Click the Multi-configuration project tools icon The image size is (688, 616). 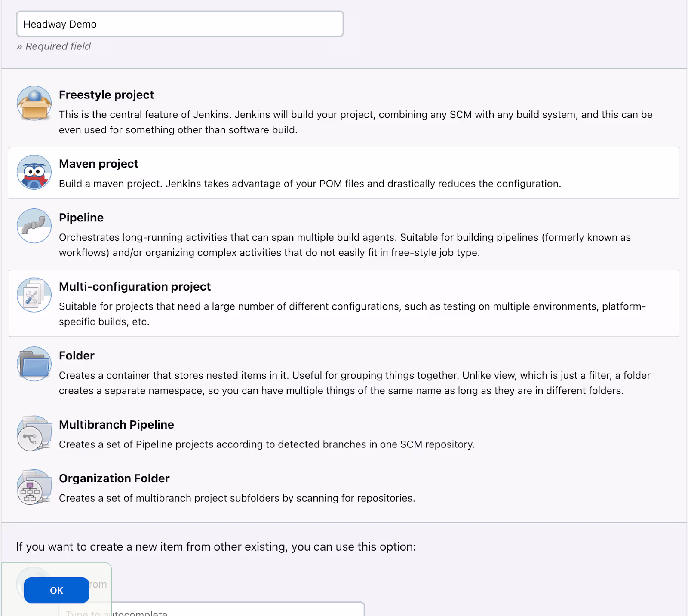coord(34,295)
